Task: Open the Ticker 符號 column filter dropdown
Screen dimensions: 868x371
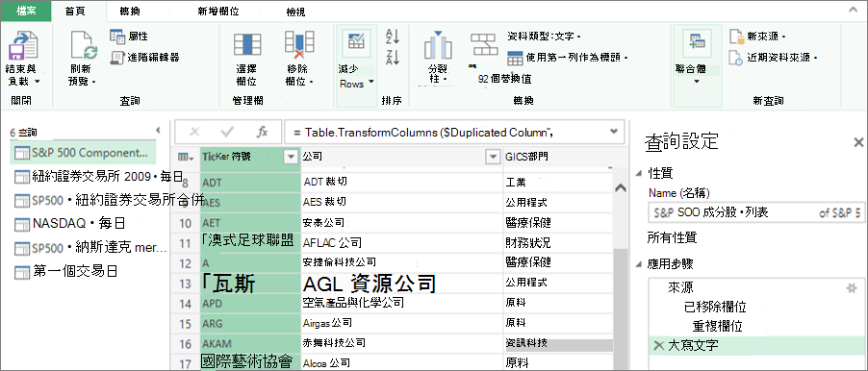Action: click(x=290, y=157)
